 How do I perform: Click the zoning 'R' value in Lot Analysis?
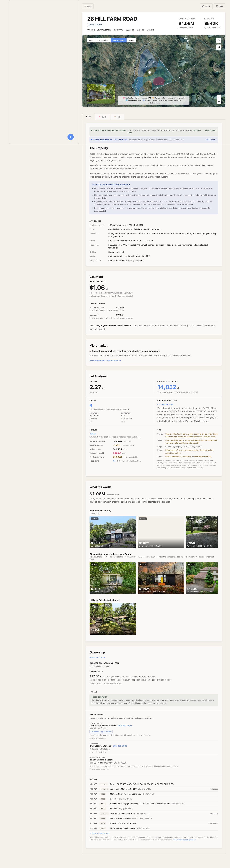tap(91, 406)
